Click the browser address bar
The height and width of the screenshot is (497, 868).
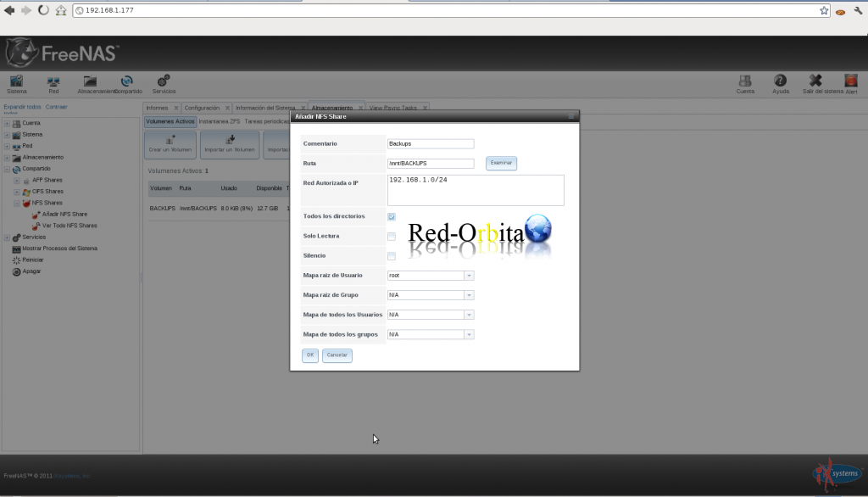click(451, 10)
